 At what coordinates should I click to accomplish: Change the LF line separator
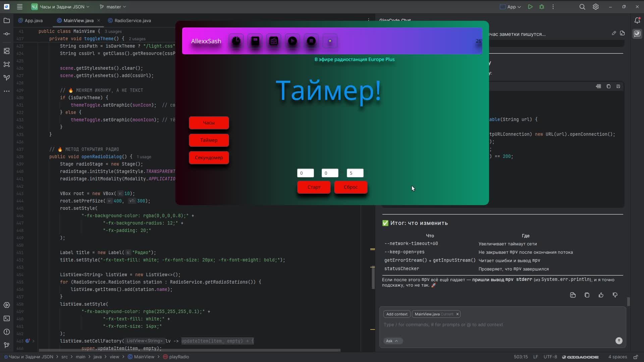[536, 357]
